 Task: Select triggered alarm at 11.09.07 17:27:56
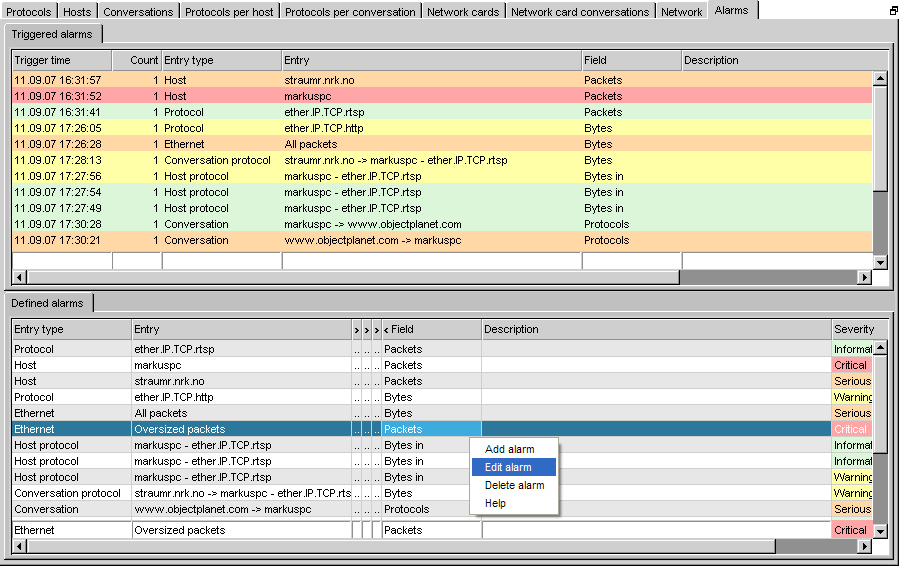pos(442,177)
